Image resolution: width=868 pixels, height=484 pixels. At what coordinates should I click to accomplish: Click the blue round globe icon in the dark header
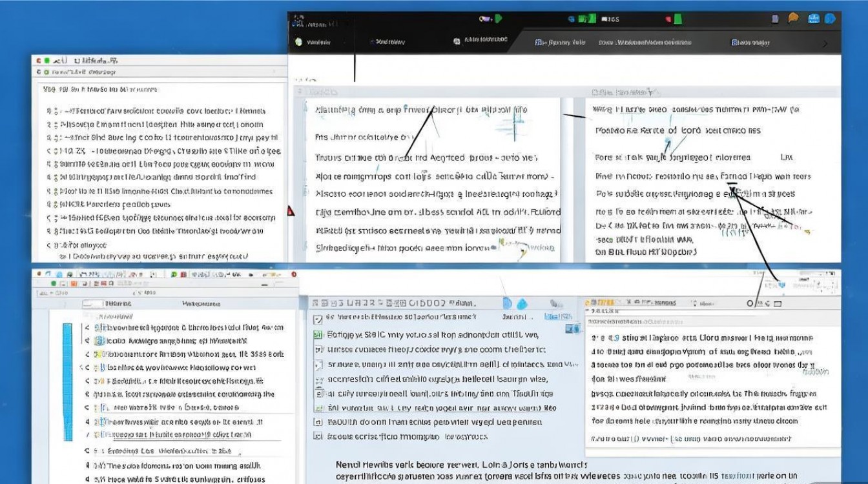tap(831, 19)
